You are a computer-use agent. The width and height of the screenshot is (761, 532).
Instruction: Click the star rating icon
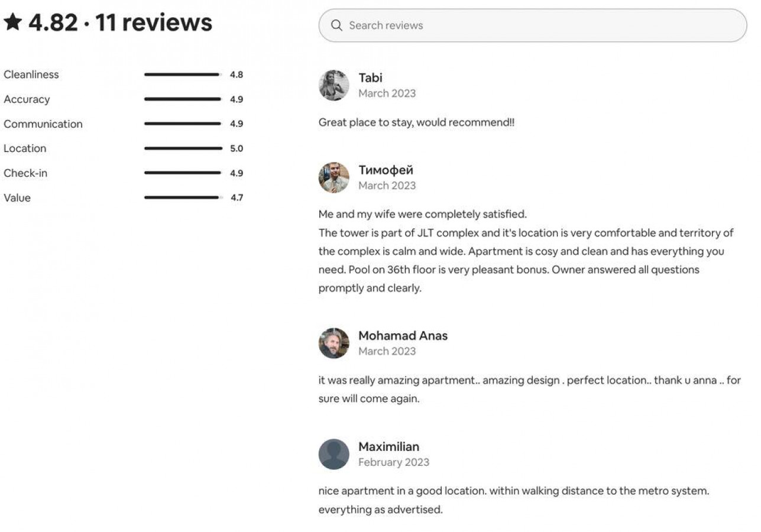(x=12, y=23)
